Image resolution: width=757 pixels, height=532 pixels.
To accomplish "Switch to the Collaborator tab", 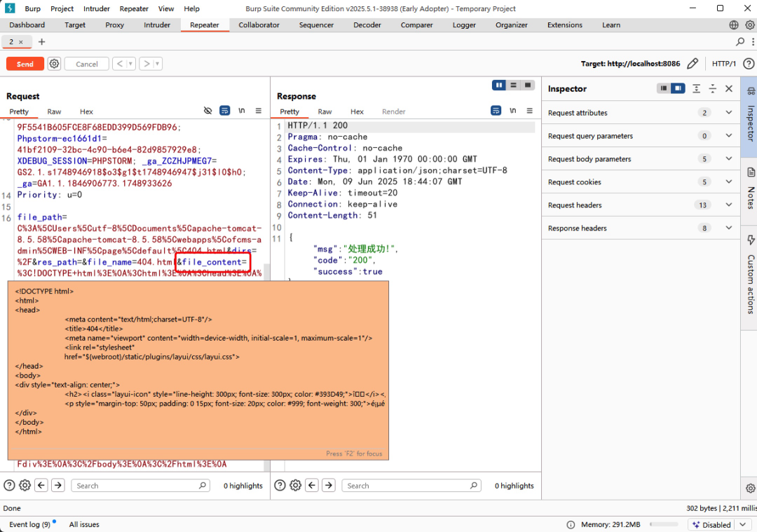I will (x=259, y=25).
